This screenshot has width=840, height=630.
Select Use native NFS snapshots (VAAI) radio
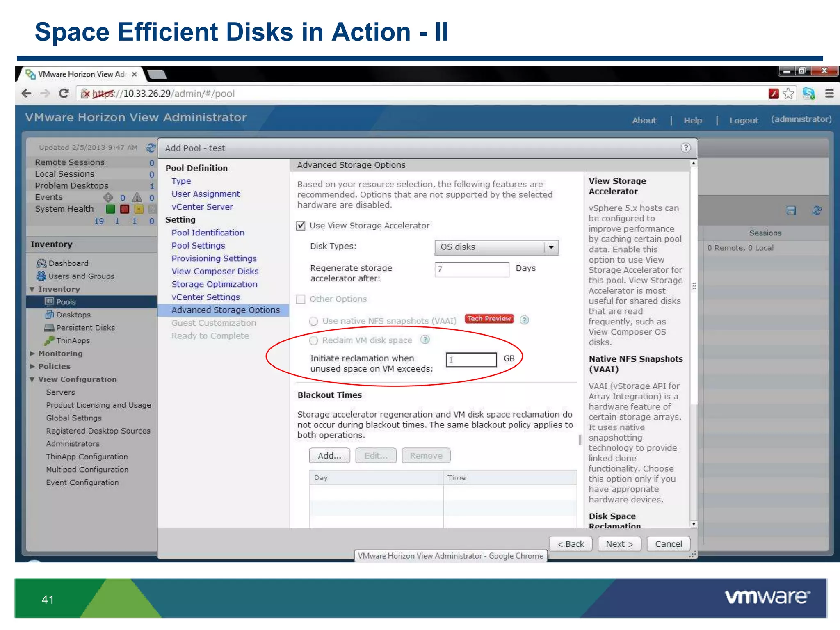pos(314,321)
